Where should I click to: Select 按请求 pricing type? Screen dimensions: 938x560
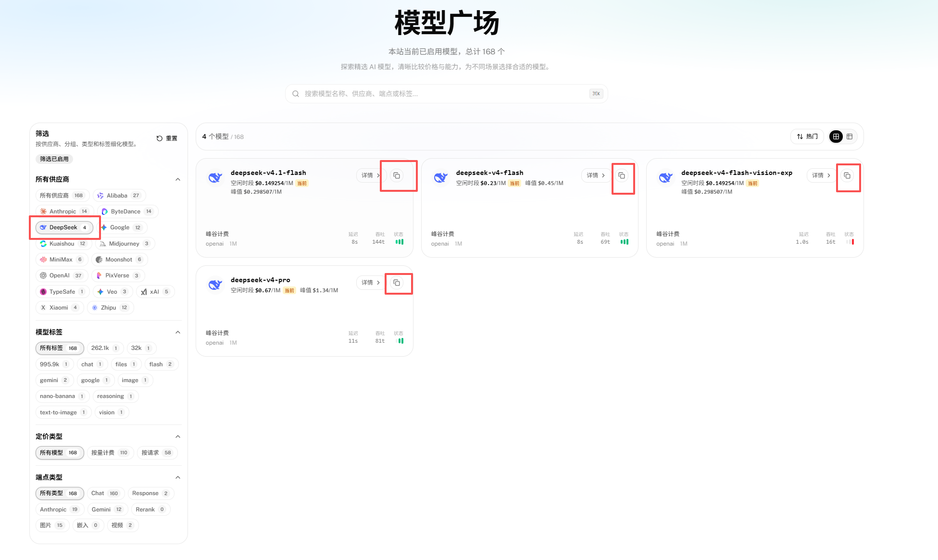[157, 453]
